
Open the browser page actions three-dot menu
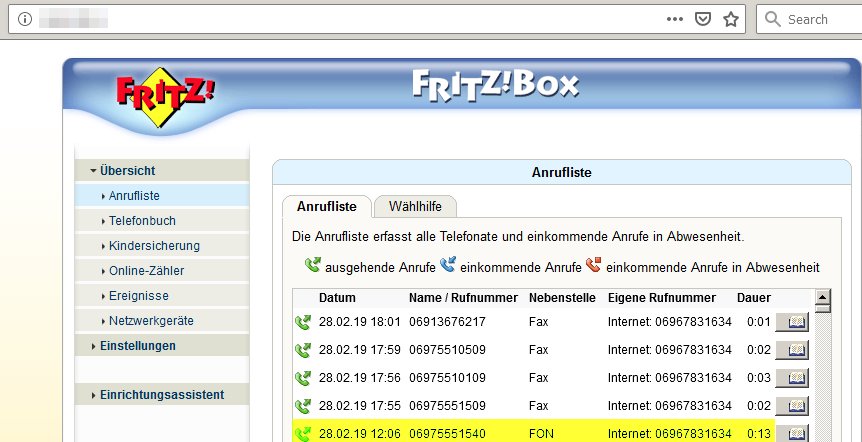coord(675,19)
